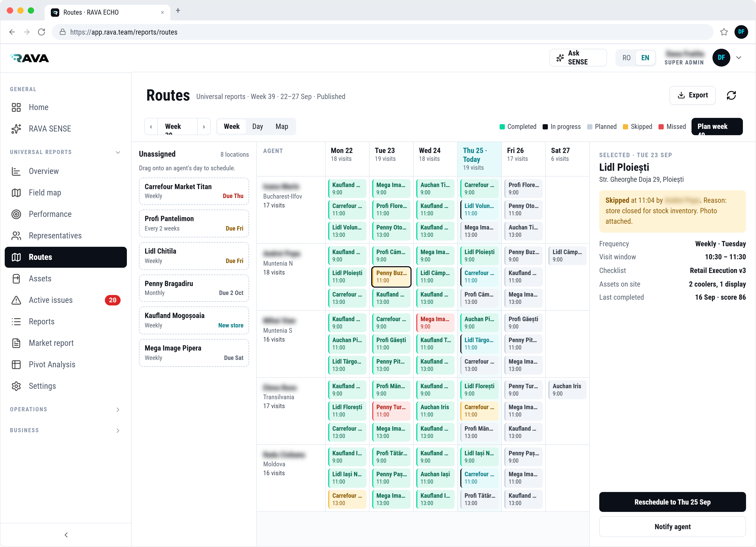Open the Home sidebar icon
The image size is (756, 547).
point(16,107)
